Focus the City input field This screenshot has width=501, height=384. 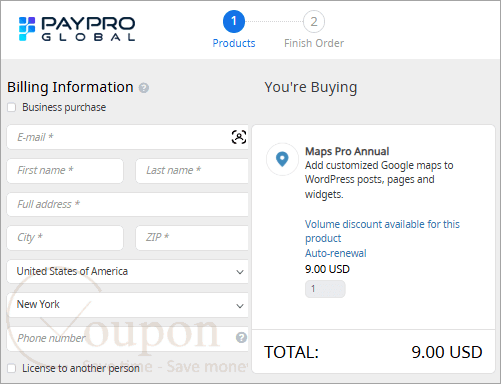point(65,238)
